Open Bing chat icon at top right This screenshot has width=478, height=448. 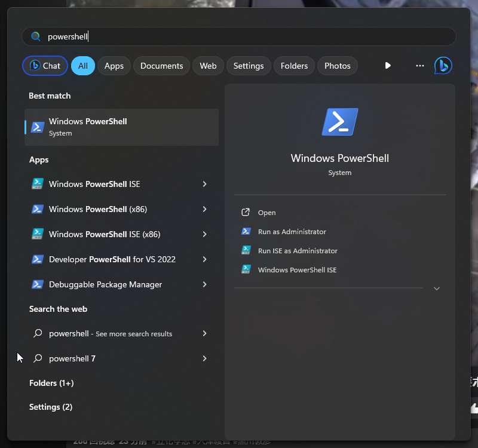point(443,66)
